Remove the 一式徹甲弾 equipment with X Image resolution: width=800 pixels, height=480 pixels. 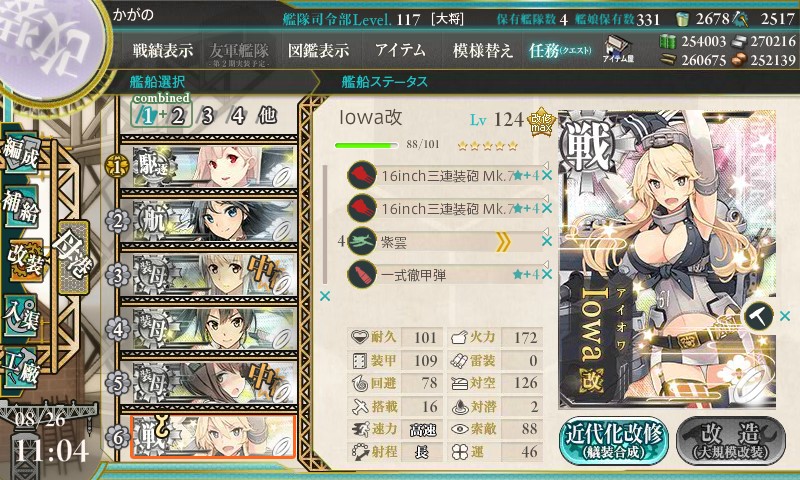547,274
